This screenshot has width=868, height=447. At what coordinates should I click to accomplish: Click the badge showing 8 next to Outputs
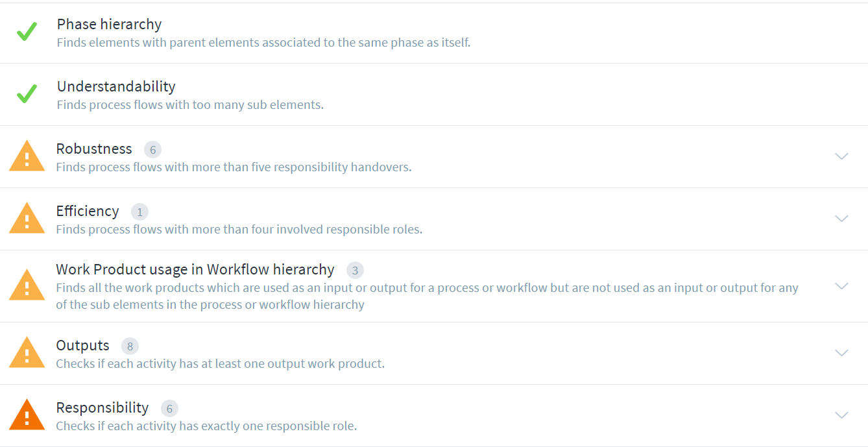click(x=129, y=346)
